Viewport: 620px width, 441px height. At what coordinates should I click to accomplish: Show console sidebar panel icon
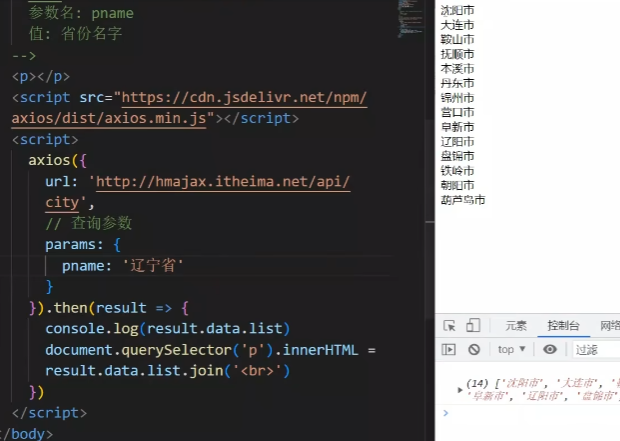pos(449,350)
